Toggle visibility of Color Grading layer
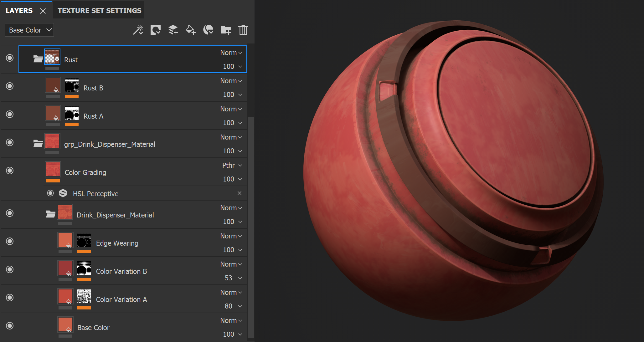 click(10, 171)
